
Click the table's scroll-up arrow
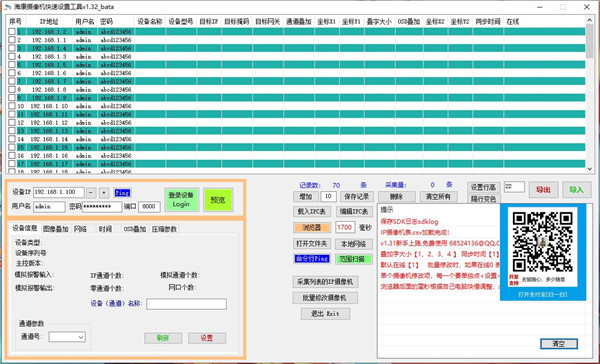(x=590, y=20)
